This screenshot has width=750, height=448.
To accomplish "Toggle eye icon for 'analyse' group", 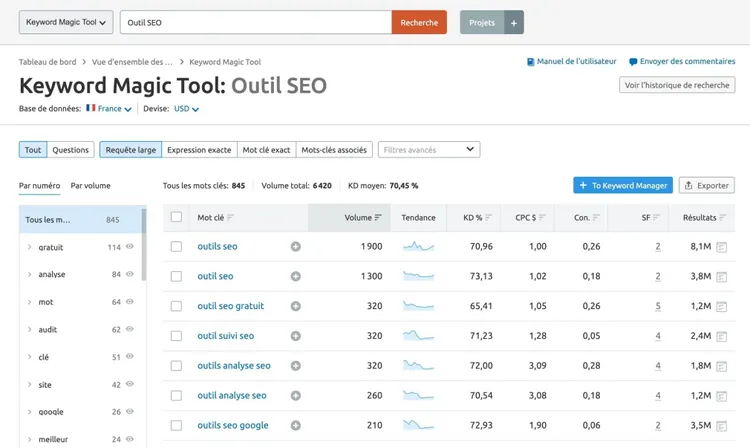I will click(130, 274).
